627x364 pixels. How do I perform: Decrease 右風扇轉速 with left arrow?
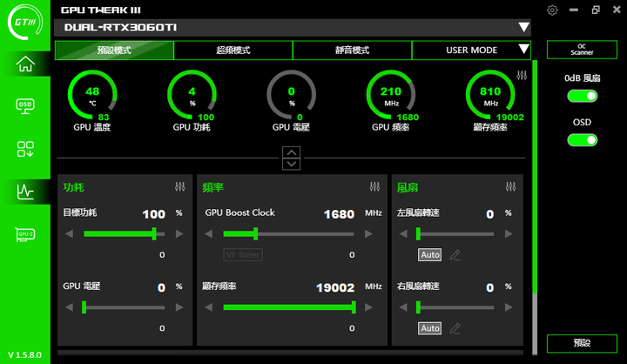[x=403, y=307]
